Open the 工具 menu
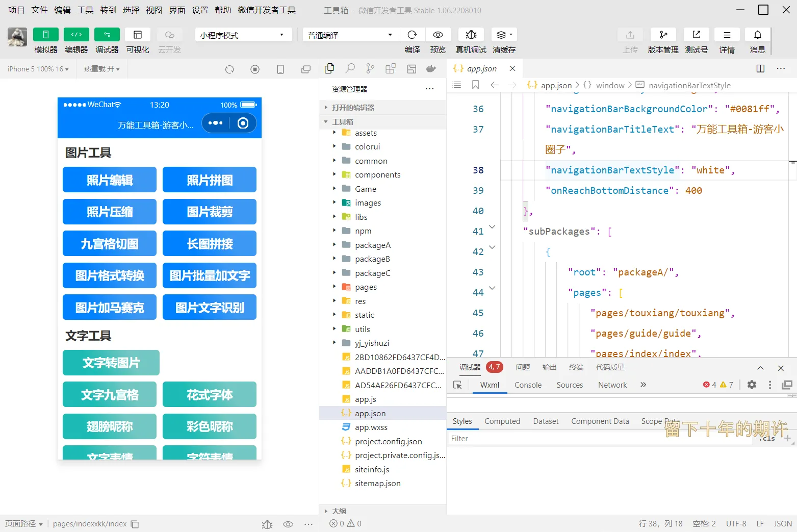Screen dimensions: 797x532 [x=85, y=10]
